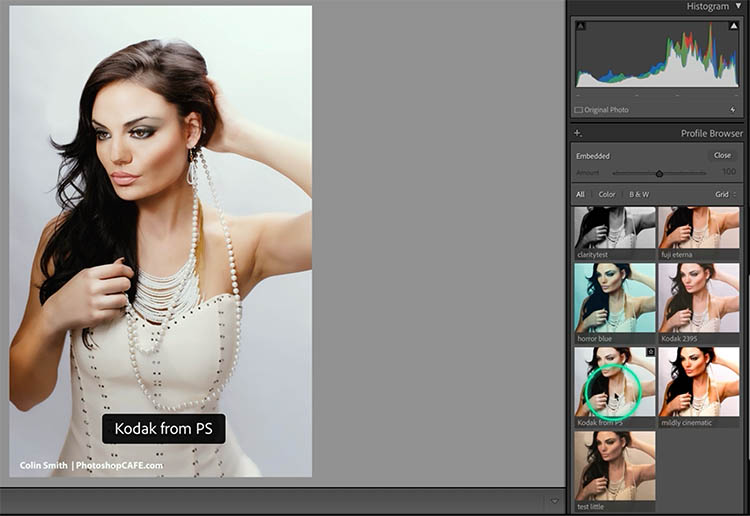Select the mildly cinematic profile
The width and height of the screenshot is (750, 516).
pos(699,382)
